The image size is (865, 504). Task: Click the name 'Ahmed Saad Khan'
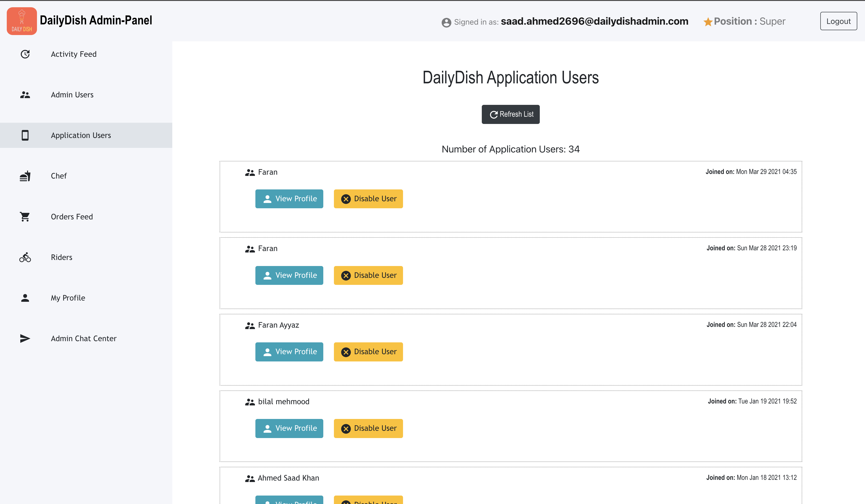point(288,478)
